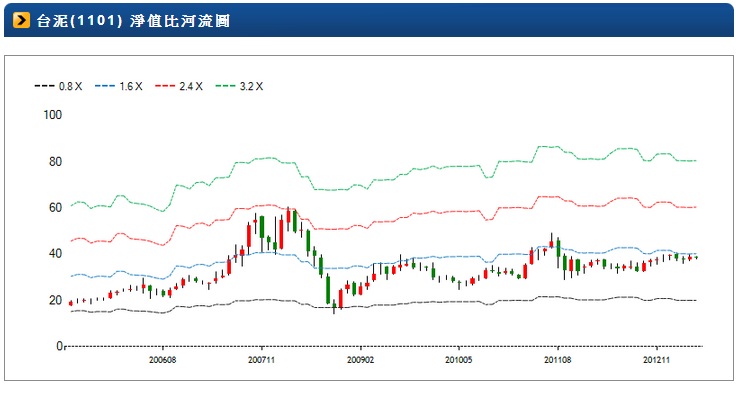Click the orange arrow icon in header

21,21
